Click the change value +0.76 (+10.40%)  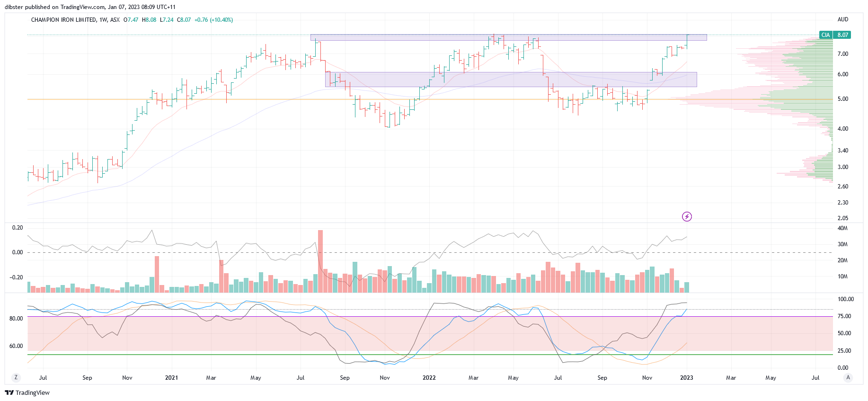pyautogui.click(x=213, y=20)
